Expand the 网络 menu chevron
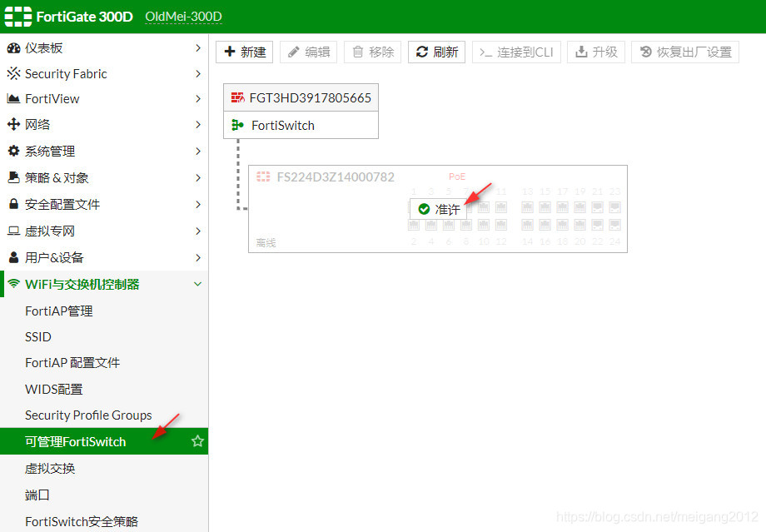766x532 pixels. (x=198, y=125)
